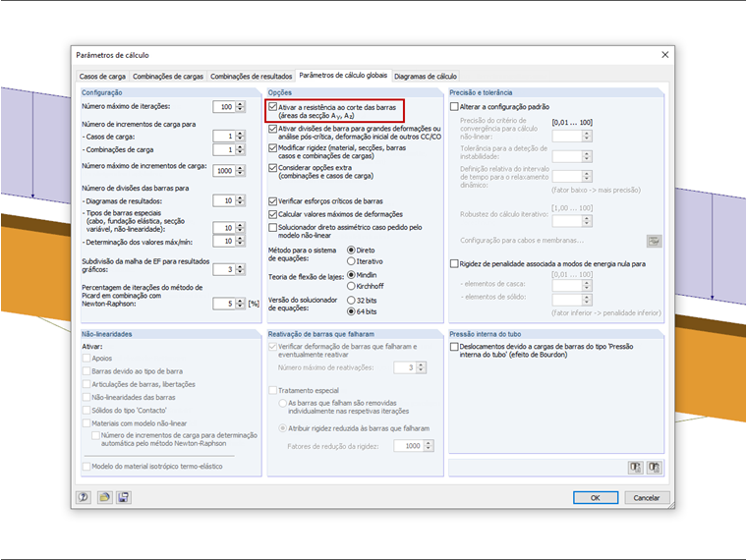Click spinner arrows beside 'Determinação dos valores máx/mín'
747x560 pixels.
click(241, 242)
